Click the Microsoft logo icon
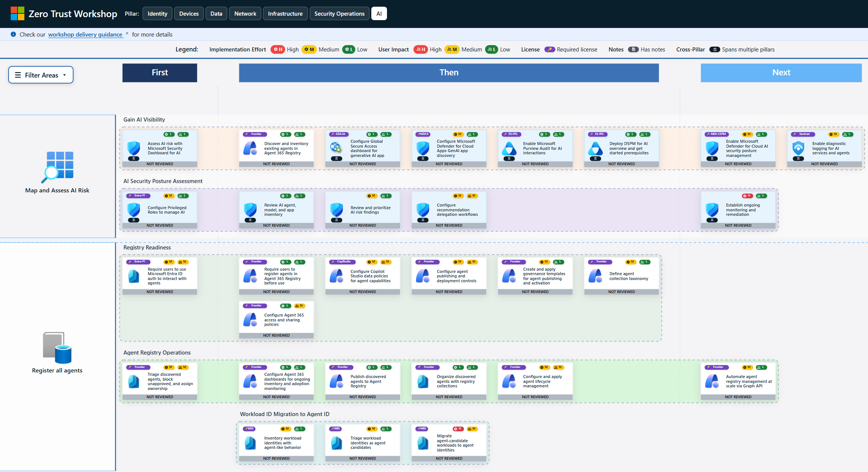Screen dimensions: 868x472 [x=17, y=13]
